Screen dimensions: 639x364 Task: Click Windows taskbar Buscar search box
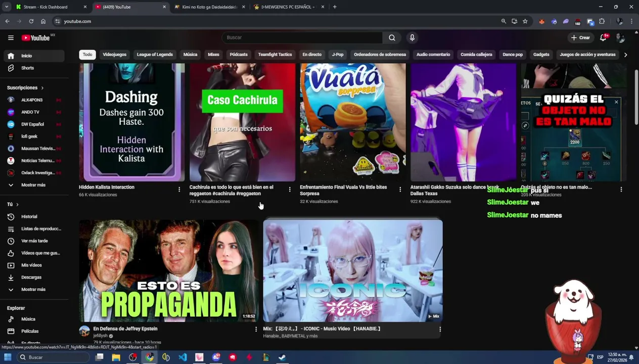click(53, 357)
